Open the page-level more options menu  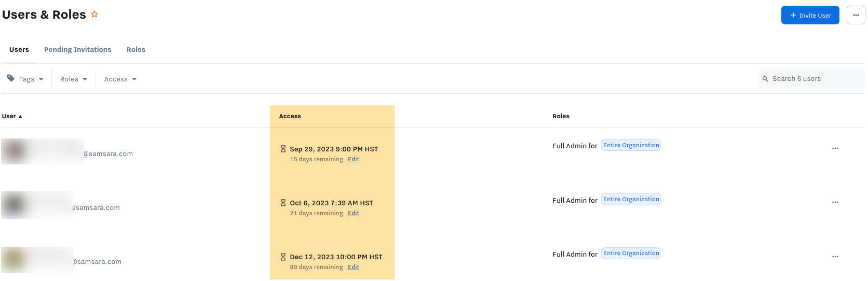[856, 15]
